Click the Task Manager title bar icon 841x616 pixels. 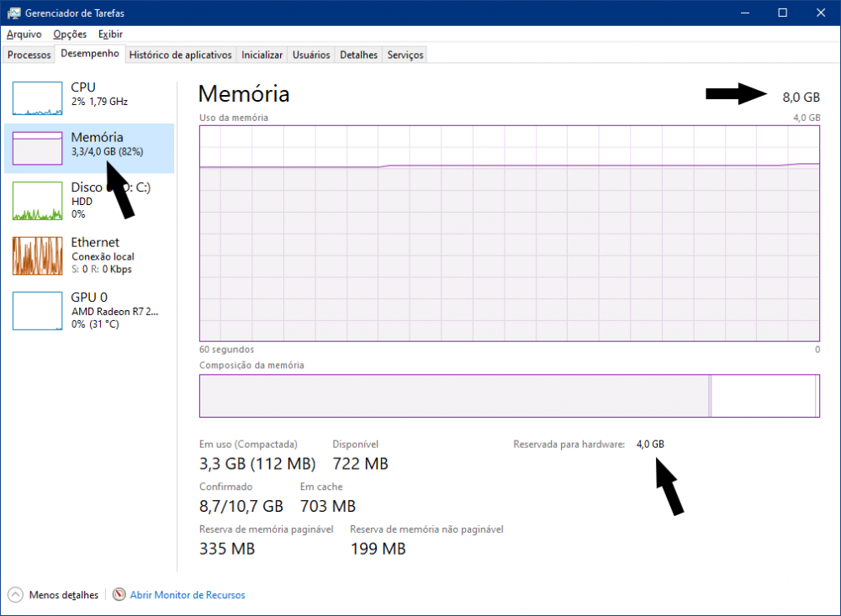tap(13, 13)
